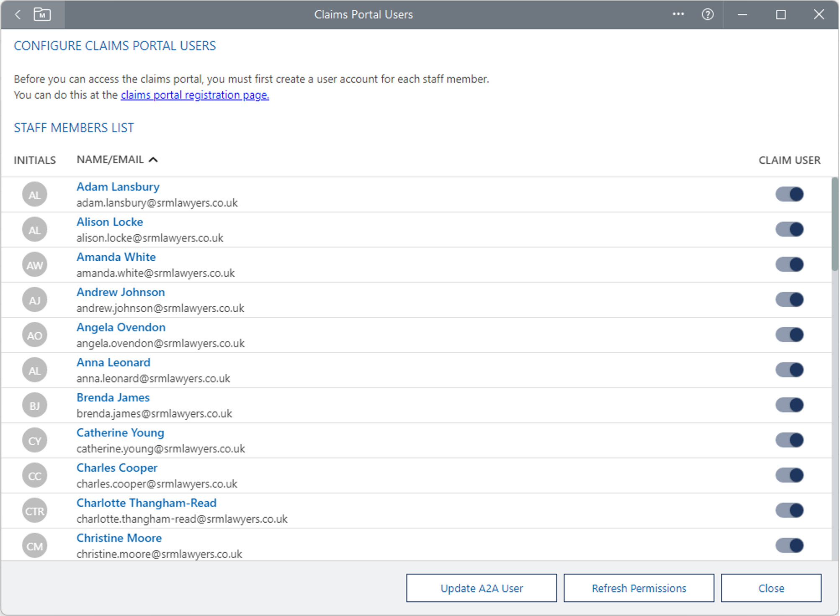
Task: Toggle claim user switch for Alison Locke
Action: pyautogui.click(x=789, y=229)
